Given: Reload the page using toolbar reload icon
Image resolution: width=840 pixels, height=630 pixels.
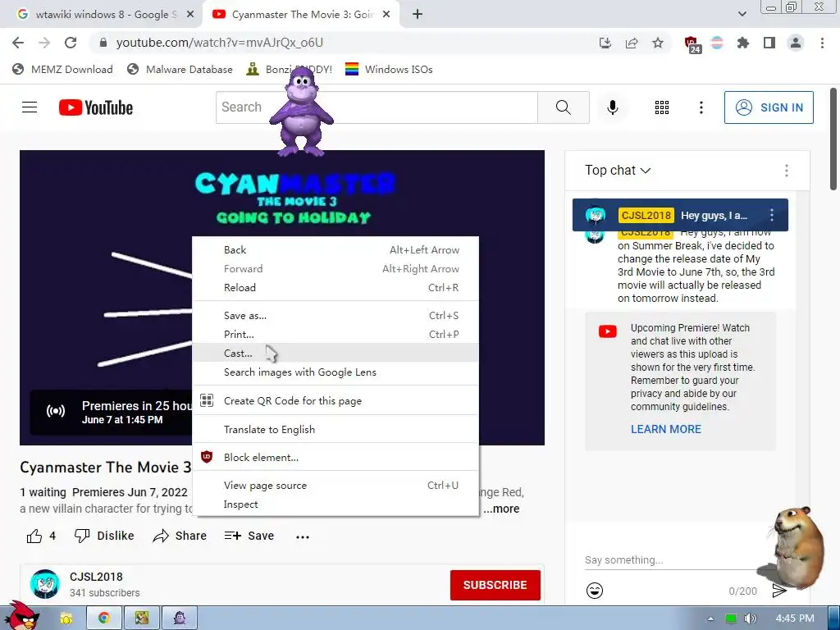Looking at the screenshot, I should (71, 43).
